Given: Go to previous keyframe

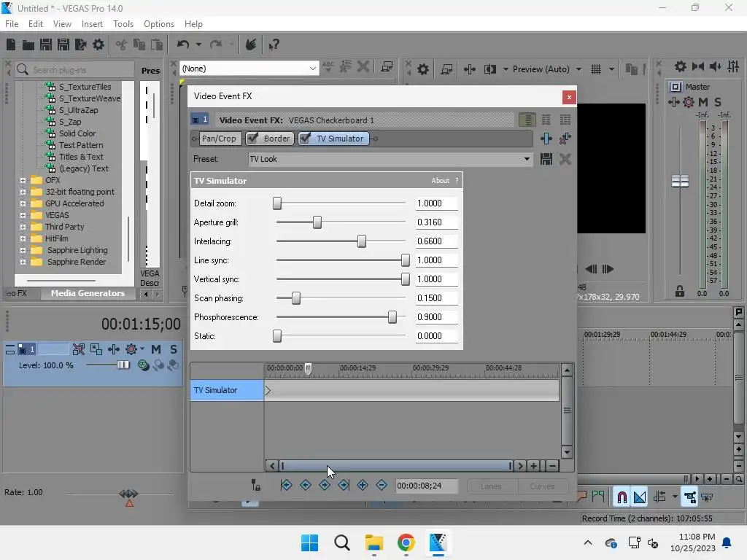Looking at the screenshot, I should 306,485.
